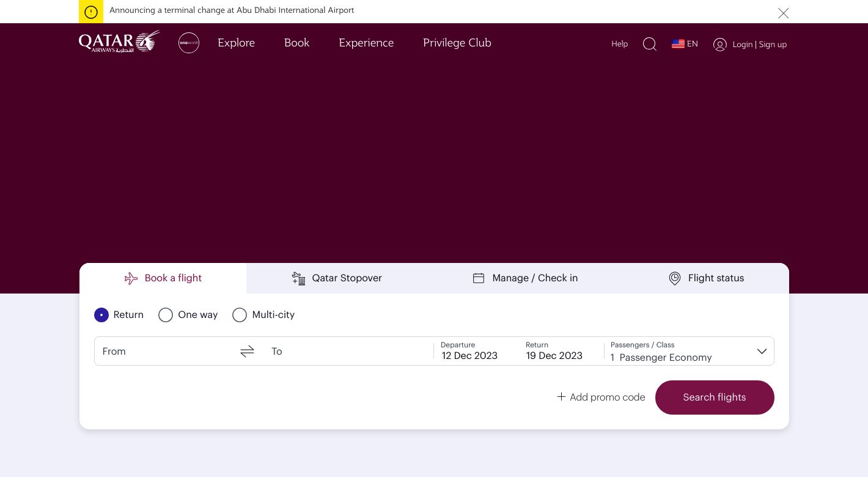Expand the Passengers / Class dropdown arrow

pos(762,351)
